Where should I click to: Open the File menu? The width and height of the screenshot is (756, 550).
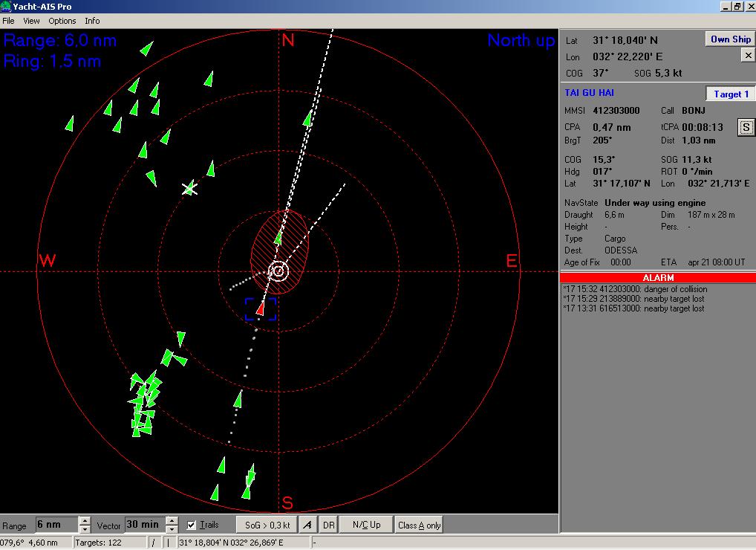click(x=8, y=21)
